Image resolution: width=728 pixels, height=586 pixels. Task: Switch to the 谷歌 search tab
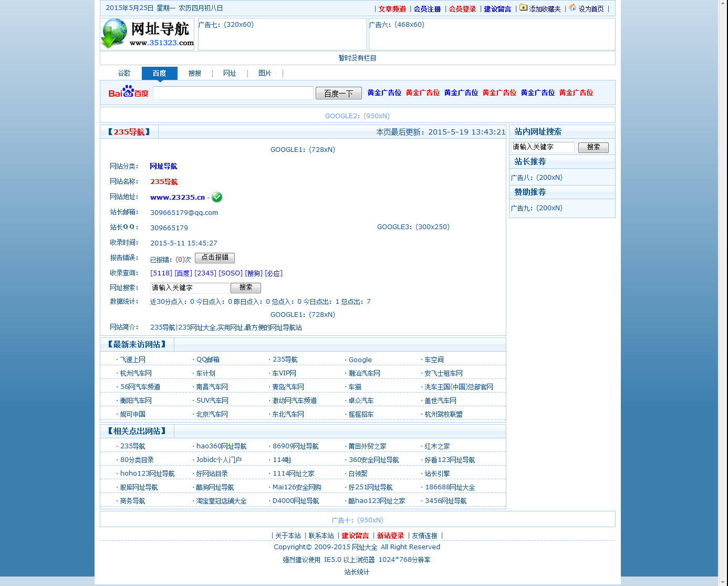coord(124,73)
